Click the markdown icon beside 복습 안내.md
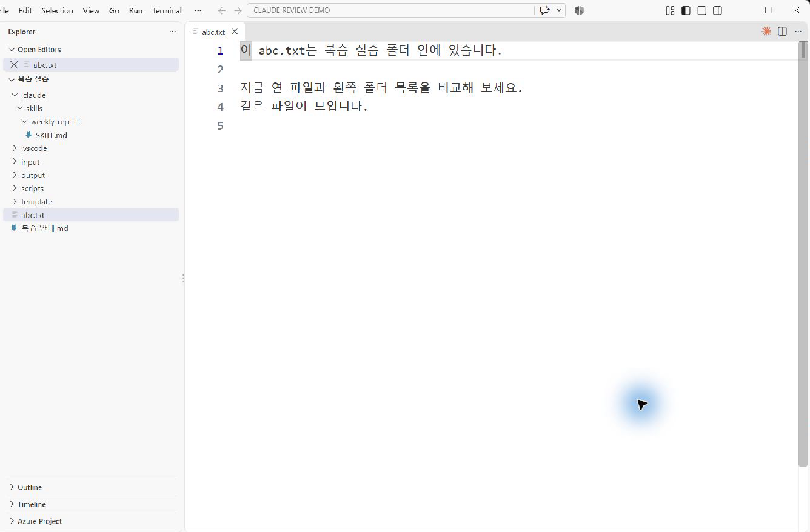This screenshot has height=532, width=810. (14, 228)
